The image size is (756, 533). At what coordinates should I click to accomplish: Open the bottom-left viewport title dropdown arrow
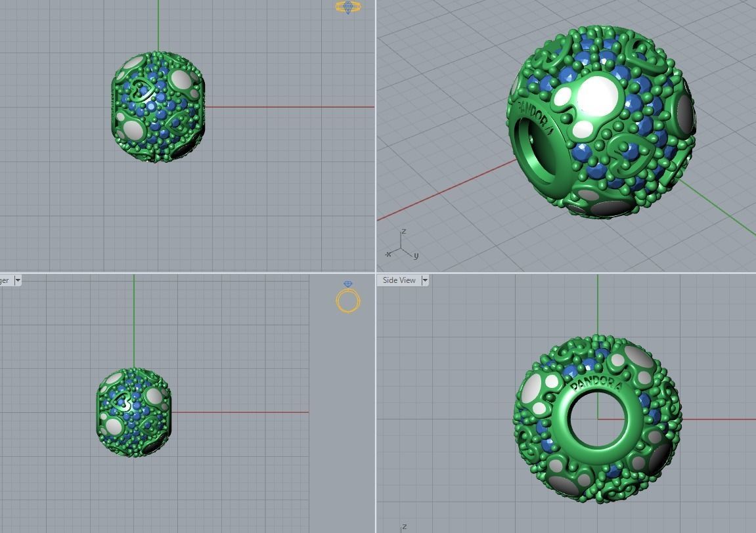coord(18,280)
